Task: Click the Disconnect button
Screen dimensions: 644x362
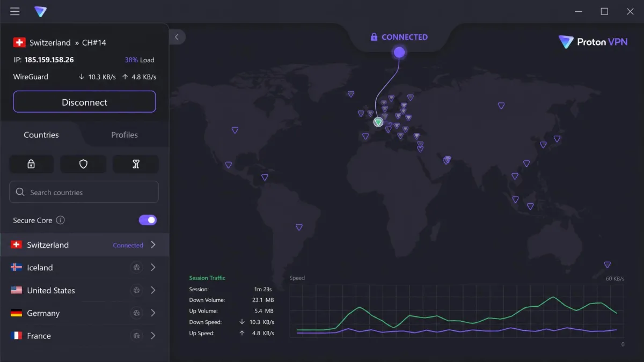Action: (84, 102)
